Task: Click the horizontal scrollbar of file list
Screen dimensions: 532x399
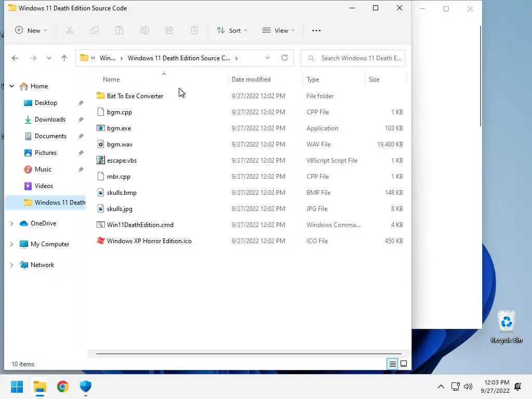Action: 249,353
